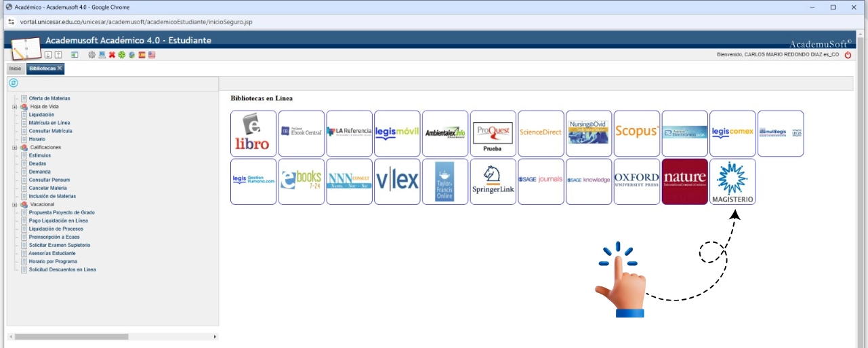This screenshot has width=868, height=348.
Task: Open the Legis Móvil tile
Action: pos(397,134)
